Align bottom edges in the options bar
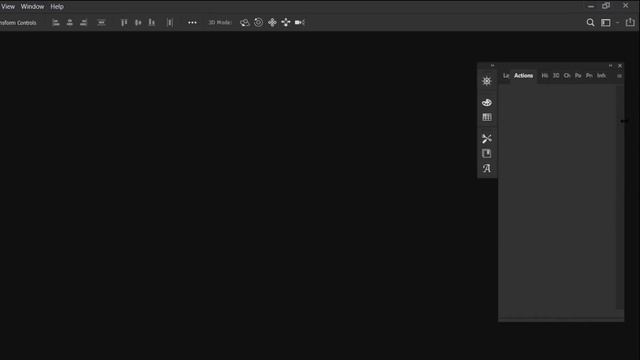640x360 pixels. (151, 22)
